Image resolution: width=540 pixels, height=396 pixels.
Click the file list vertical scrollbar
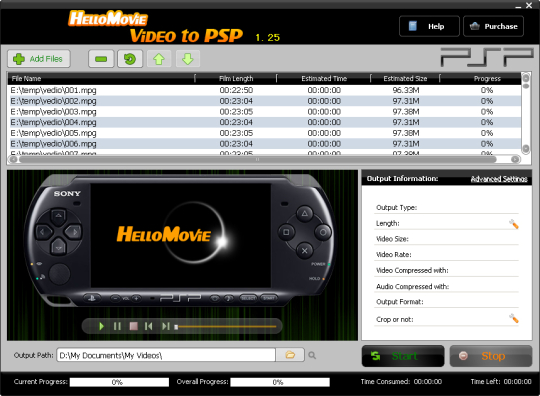[x=526, y=113]
